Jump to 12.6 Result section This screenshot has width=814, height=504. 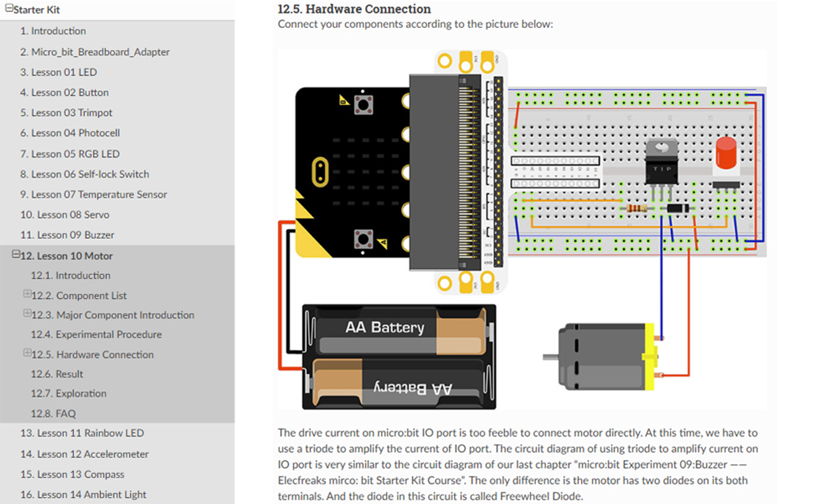[x=57, y=374]
